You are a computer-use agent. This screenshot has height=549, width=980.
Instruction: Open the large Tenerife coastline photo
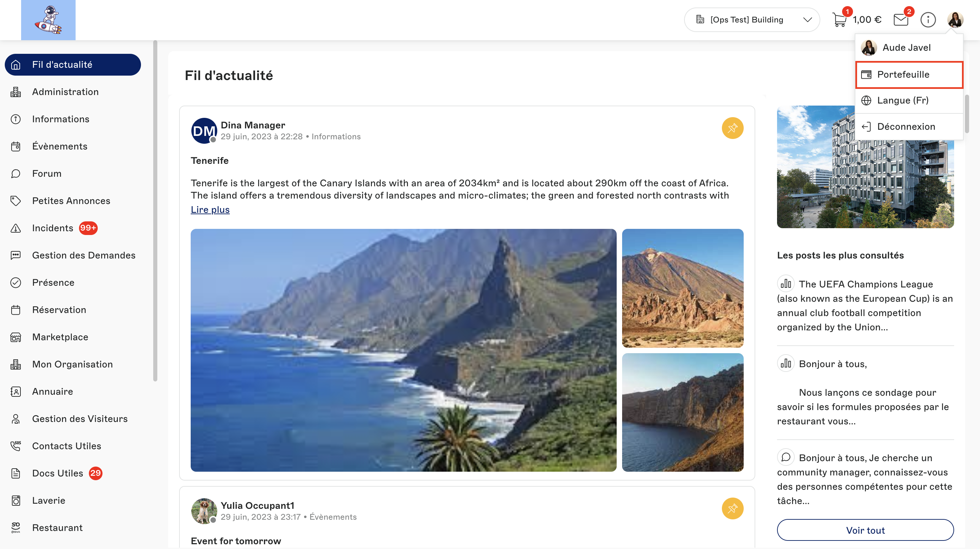[403, 350]
